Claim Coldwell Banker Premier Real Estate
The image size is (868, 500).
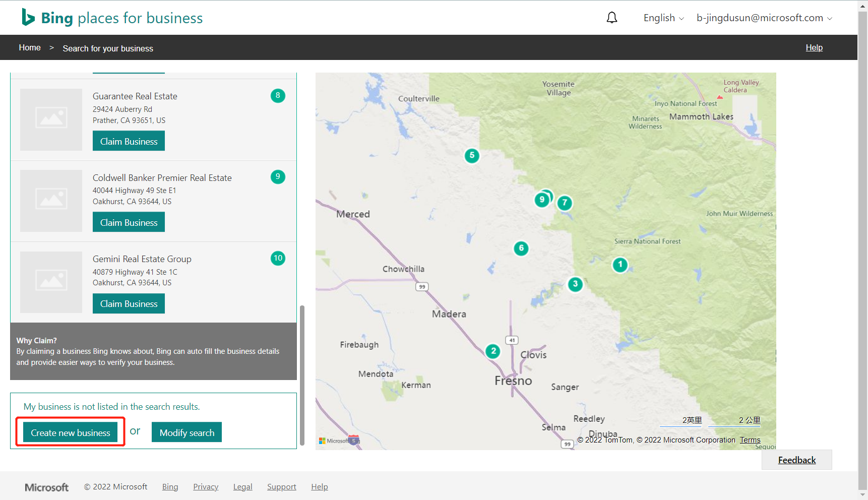129,222
